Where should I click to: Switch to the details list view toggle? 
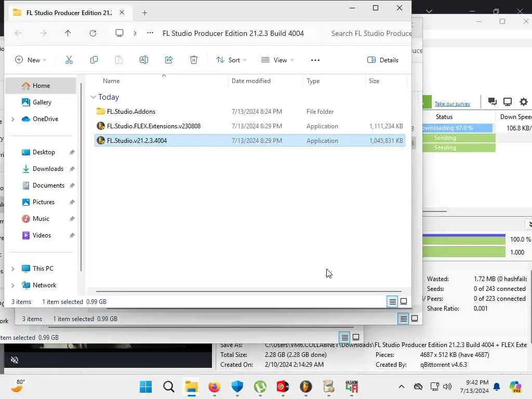point(393,301)
